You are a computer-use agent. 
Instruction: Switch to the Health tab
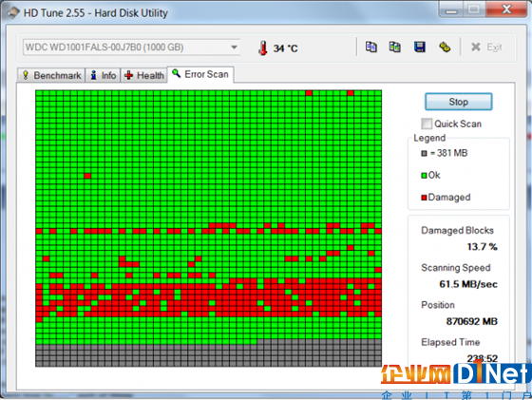(x=143, y=75)
